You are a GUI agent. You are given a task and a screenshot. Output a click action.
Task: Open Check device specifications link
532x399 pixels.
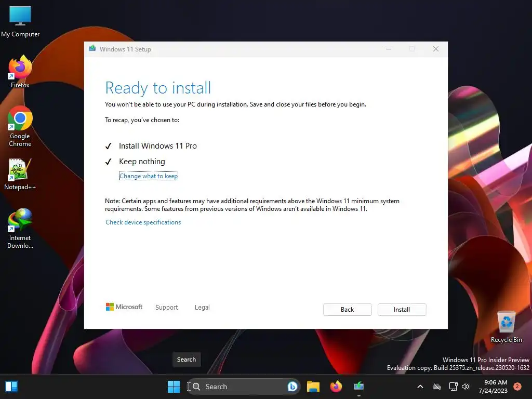tap(143, 222)
